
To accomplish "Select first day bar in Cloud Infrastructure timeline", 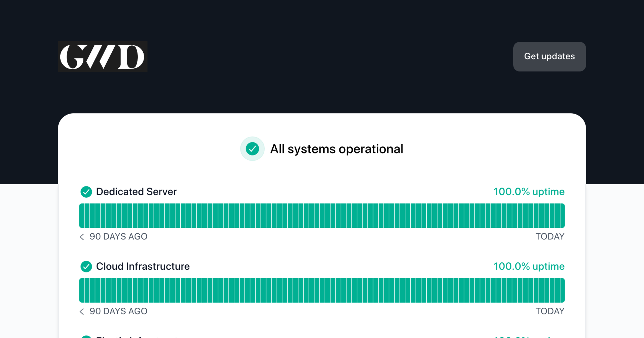I will point(82,290).
